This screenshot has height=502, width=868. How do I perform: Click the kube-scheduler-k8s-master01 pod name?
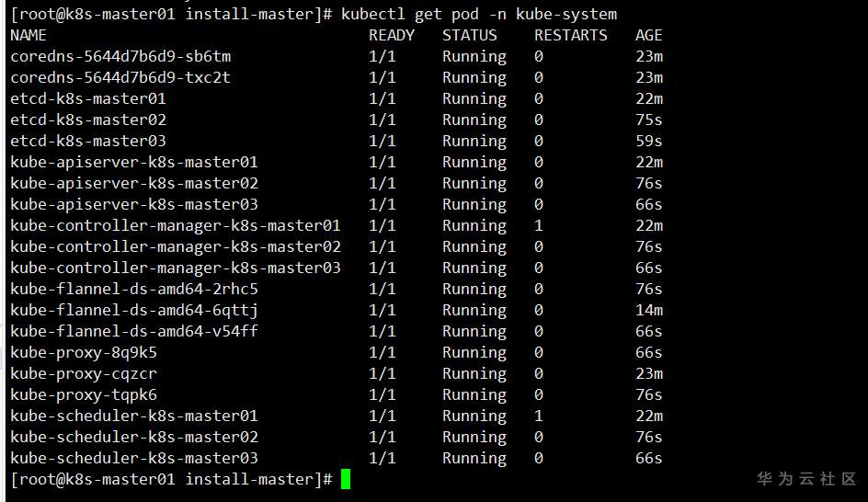tap(134, 416)
